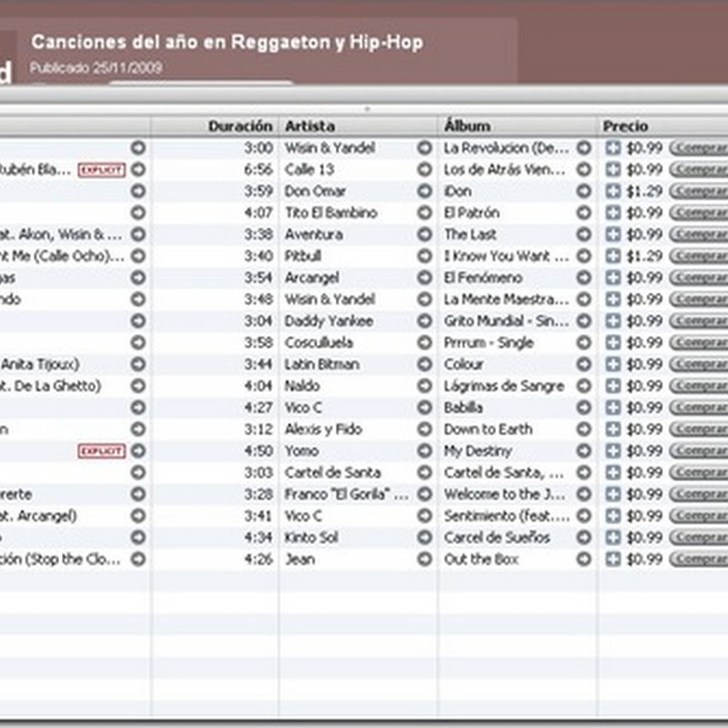
Task: Click arrow icon beside album El Fenómeno
Action: pos(583,278)
